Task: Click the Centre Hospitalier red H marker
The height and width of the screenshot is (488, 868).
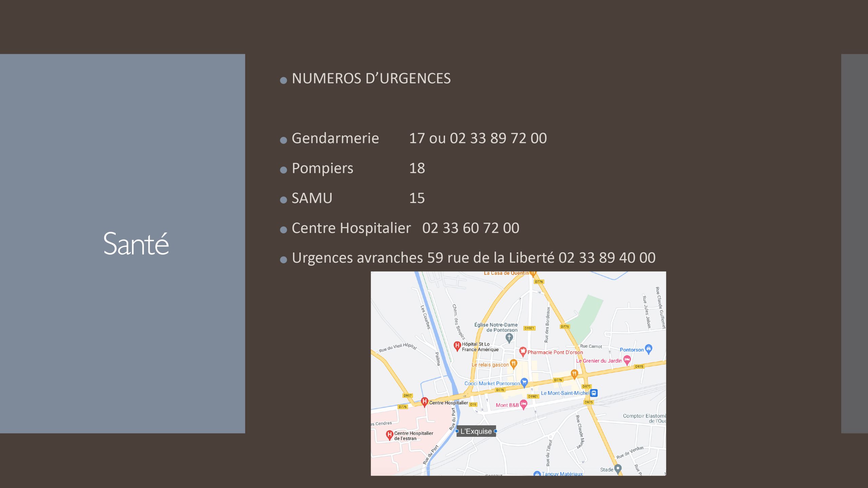Action: click(424, 402)
